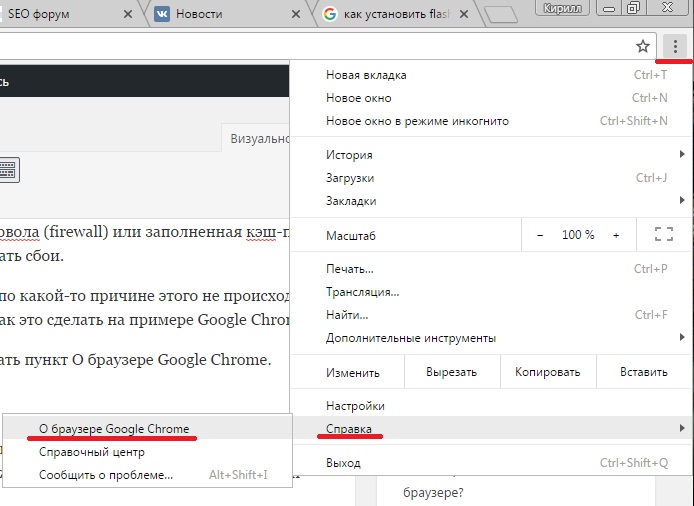Select Новая вкладка menu item
This screenshot has width=694, height=506.
tap(491, 75)
